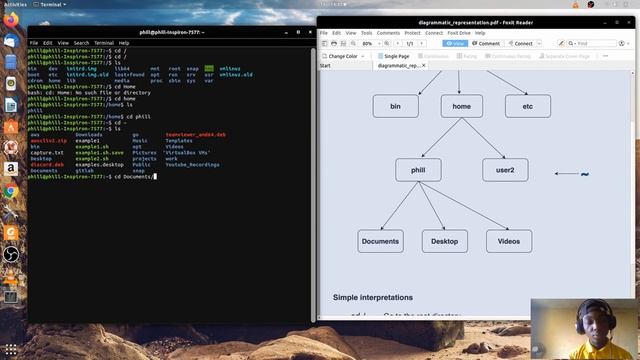This screenshot has height=360, width=640.
Task: Select Single Page layout
Action: pyautogui.click(x=393, y=56)
